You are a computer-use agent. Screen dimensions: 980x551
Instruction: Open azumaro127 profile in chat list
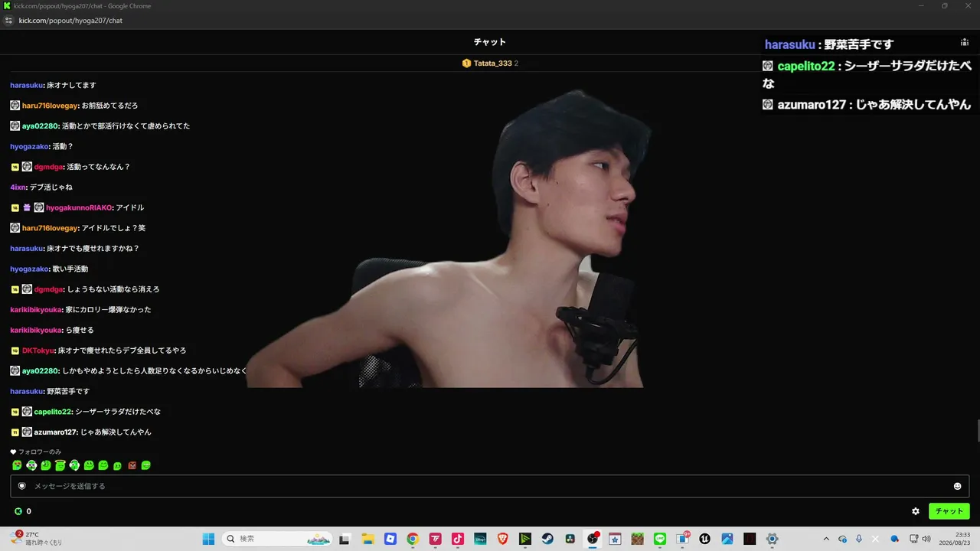coord(55,432)
